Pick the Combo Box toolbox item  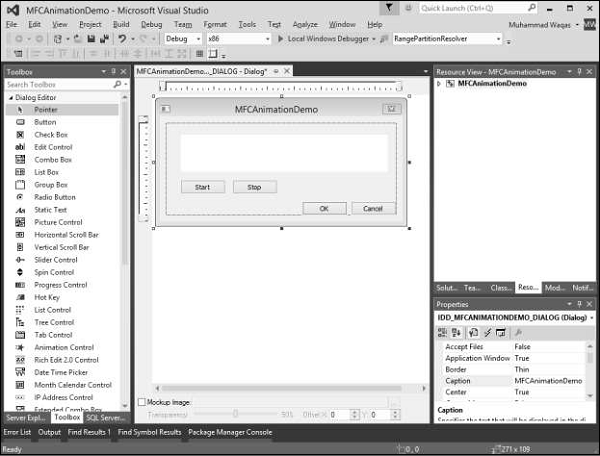coord(62,160)
